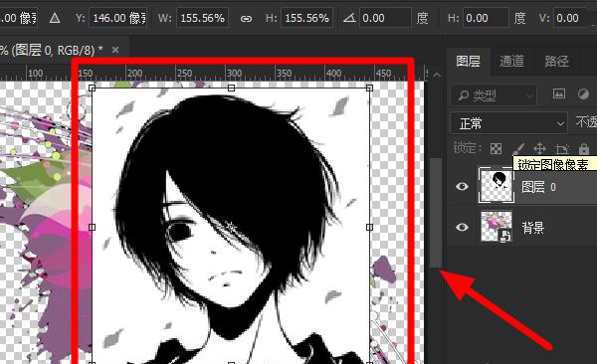Screen dimensions: 597x364
Task: Switch to the 路径 tab
Action: tap(556, 61)
